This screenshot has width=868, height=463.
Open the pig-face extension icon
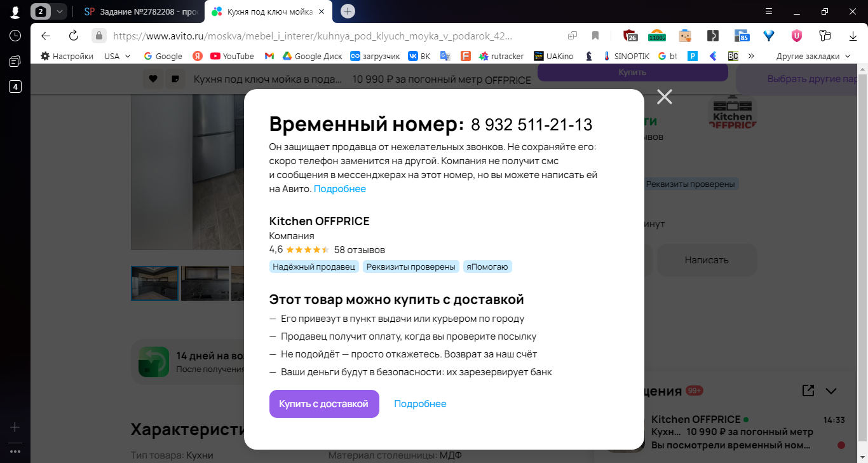coord(685,36)
